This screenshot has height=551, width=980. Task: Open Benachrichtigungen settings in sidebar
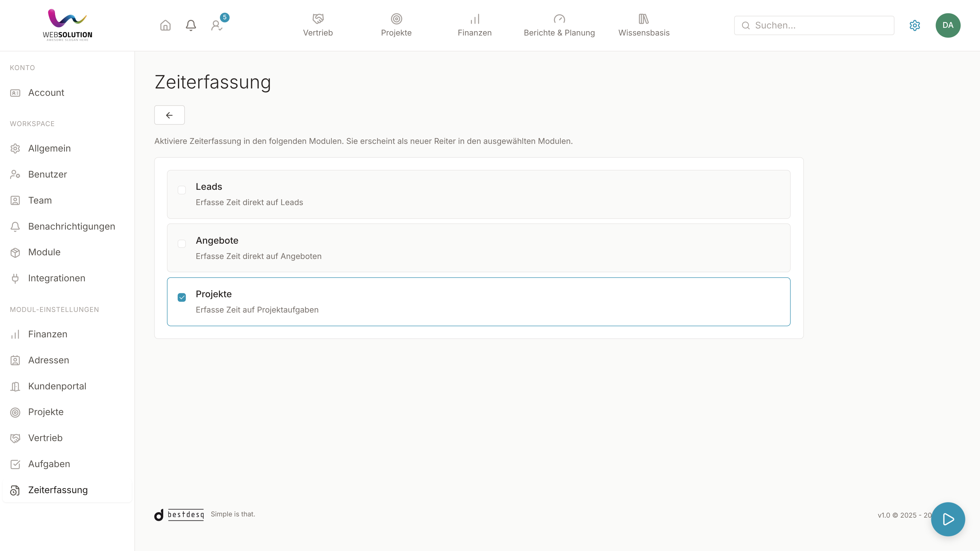click(x=67, y=226)
